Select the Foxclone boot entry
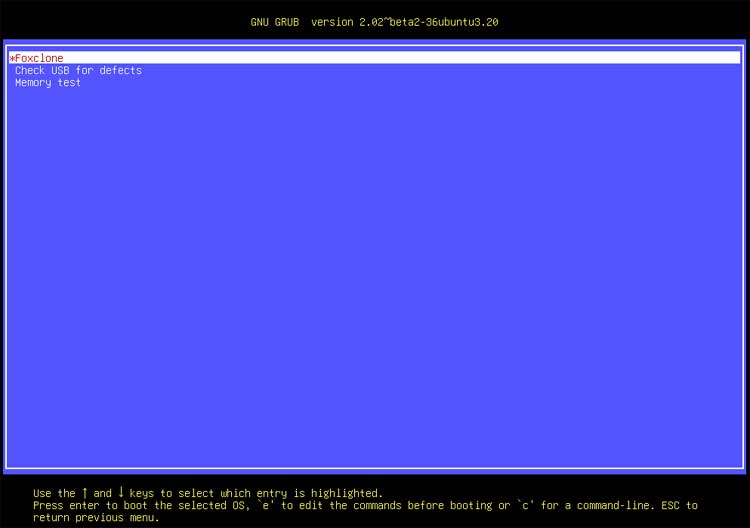 point(375,58)
